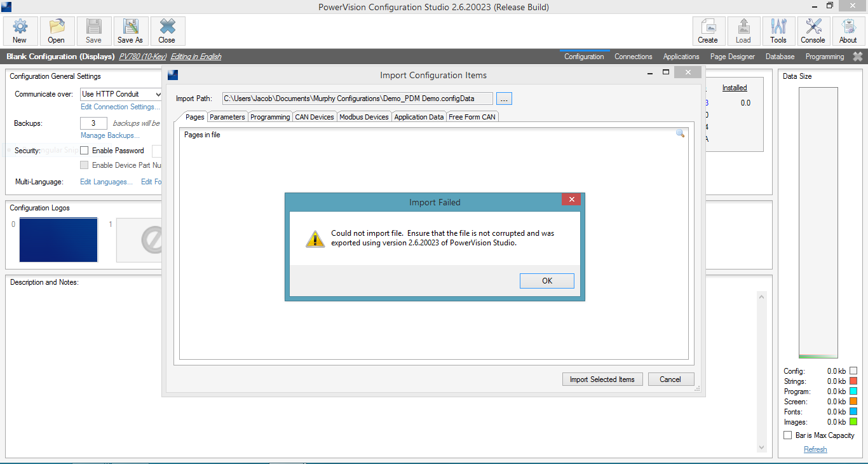
Task: Toggle Bar is Max Capacity checkbox
Action: [788, 435]
